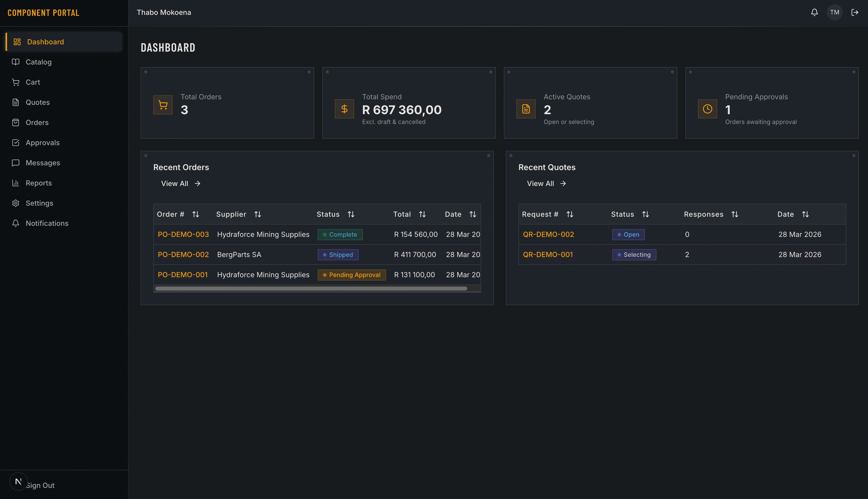Sort orders by Total column
Image resolution: width=868 pixels, height=499 pixels.
(422, 214)
